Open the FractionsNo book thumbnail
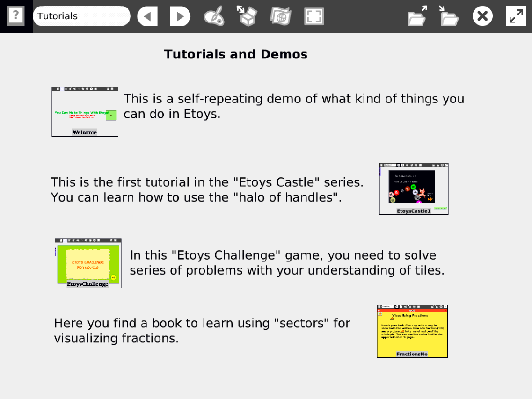 (x=412, y=331)
